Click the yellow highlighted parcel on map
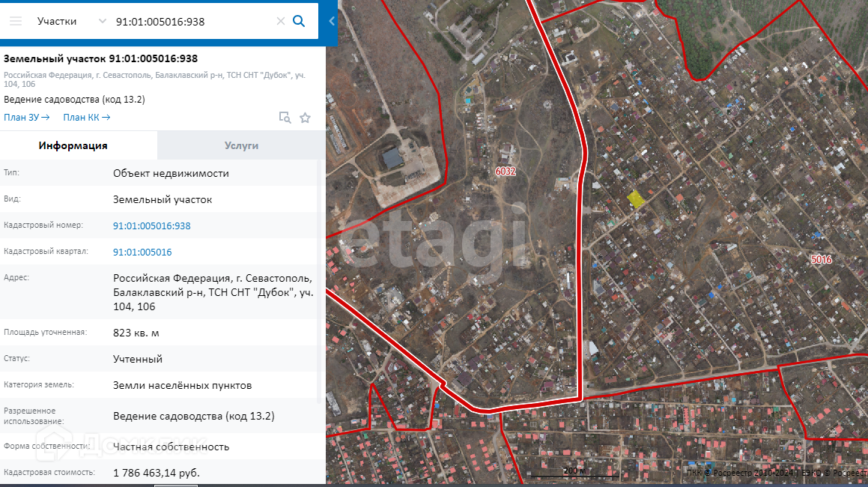This screenshot has height=487, width=868. coord(636,199)
